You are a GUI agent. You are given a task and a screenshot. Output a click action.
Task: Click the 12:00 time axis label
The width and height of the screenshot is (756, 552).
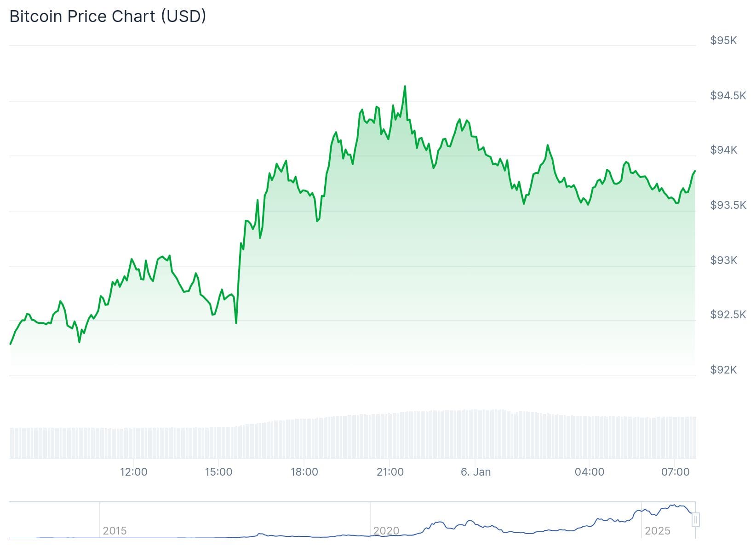[133, 472]
